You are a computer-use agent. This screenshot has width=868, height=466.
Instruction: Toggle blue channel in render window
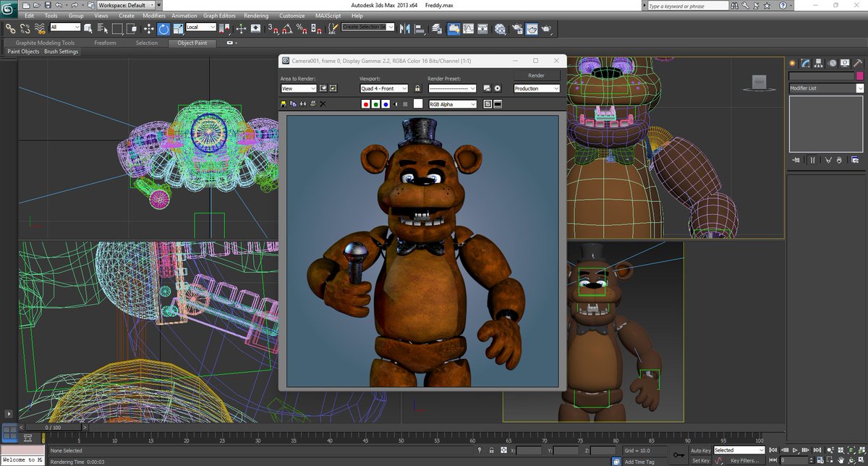point(386,104)
